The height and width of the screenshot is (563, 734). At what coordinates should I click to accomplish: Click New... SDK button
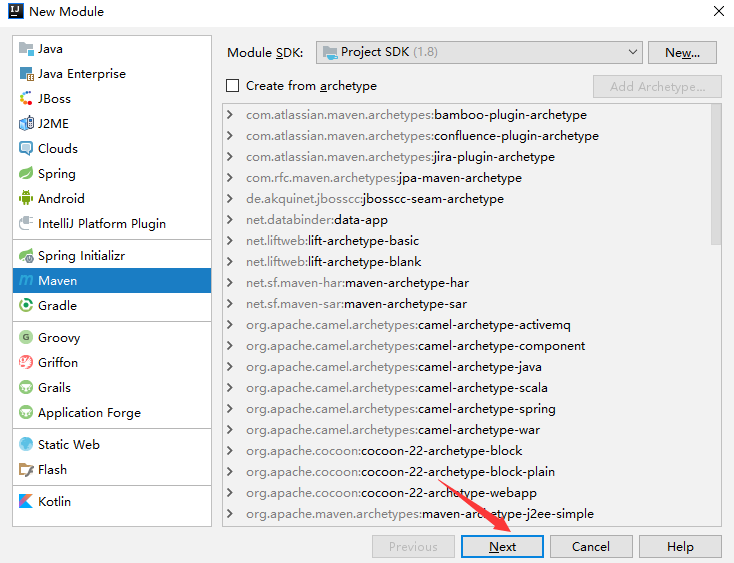[682, 52]
